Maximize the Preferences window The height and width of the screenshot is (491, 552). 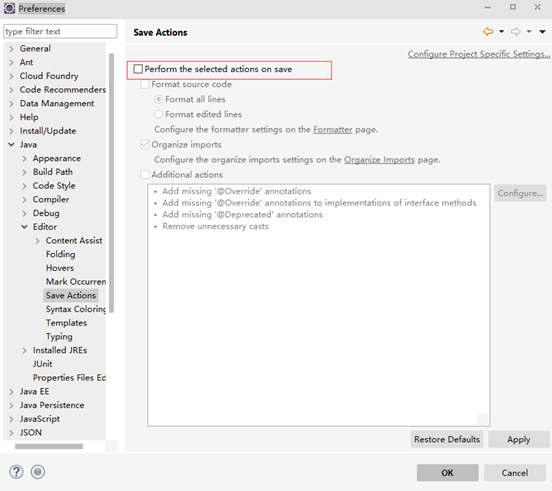[x=513, y=7]
